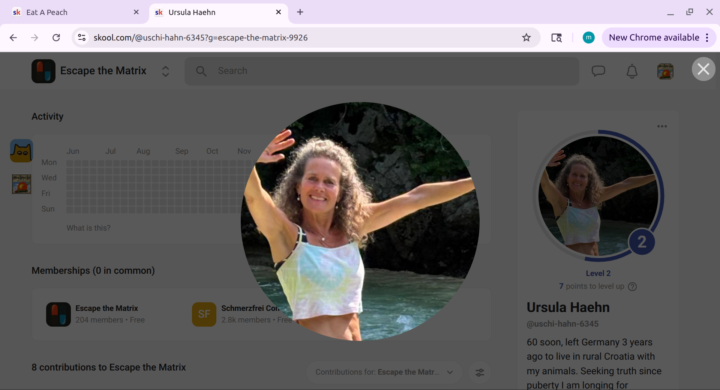The height and width of the screenshot is (390, 720).
Task: Click the Ursula Haehn name heading
Action: coord(568,307)
